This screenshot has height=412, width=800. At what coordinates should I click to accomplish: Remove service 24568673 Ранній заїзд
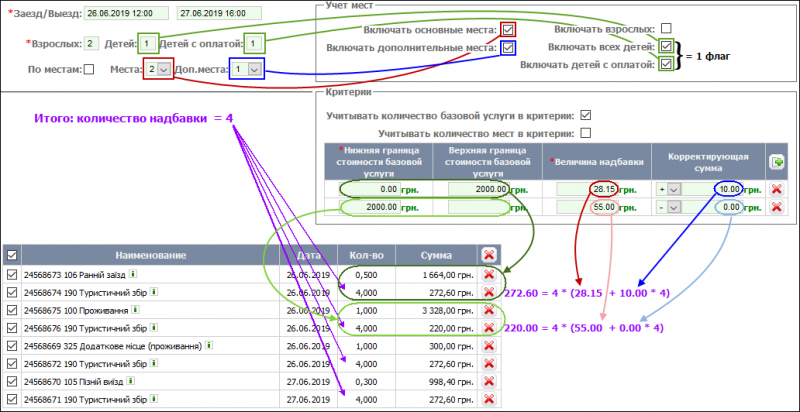point(489,274)
